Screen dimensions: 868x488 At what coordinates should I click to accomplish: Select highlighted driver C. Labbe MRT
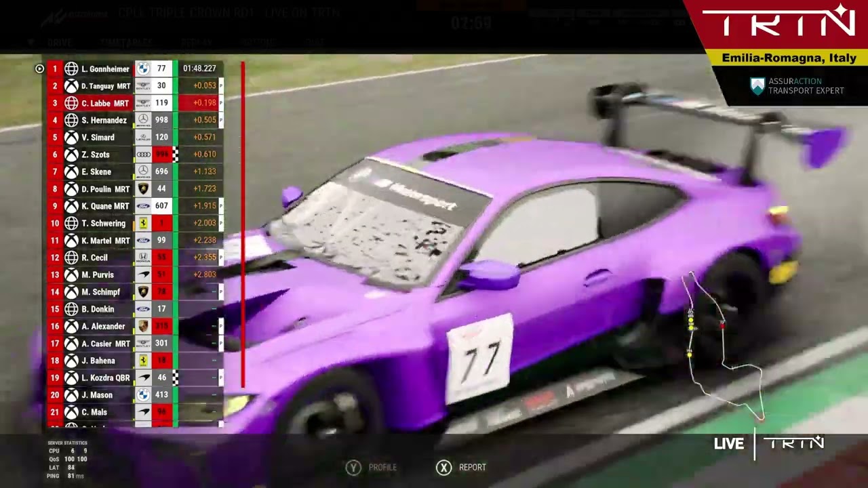pos(105,103)
